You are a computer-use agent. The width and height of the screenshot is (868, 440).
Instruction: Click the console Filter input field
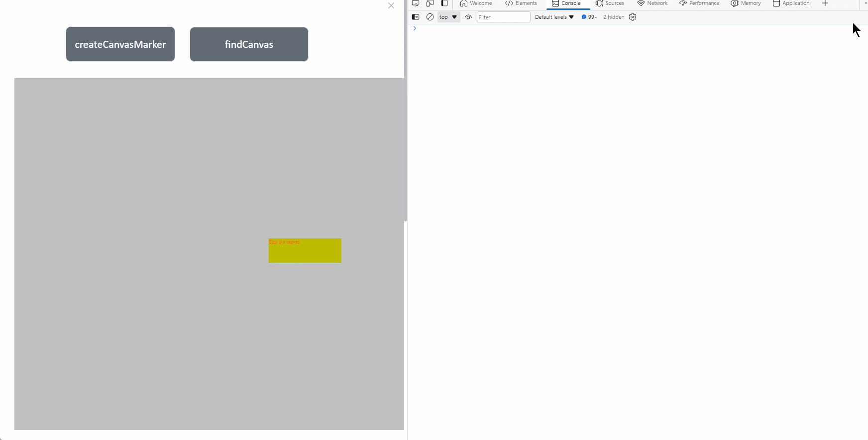(503, 17)
